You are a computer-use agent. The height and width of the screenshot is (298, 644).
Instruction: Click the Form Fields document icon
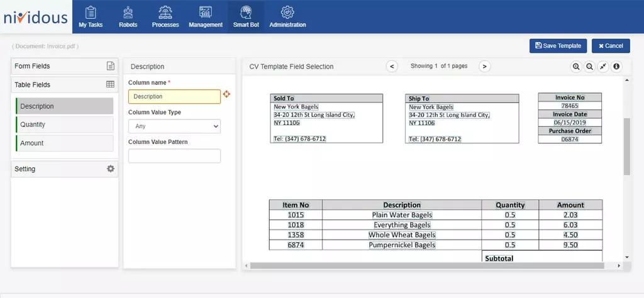click(x=110, y=66)
